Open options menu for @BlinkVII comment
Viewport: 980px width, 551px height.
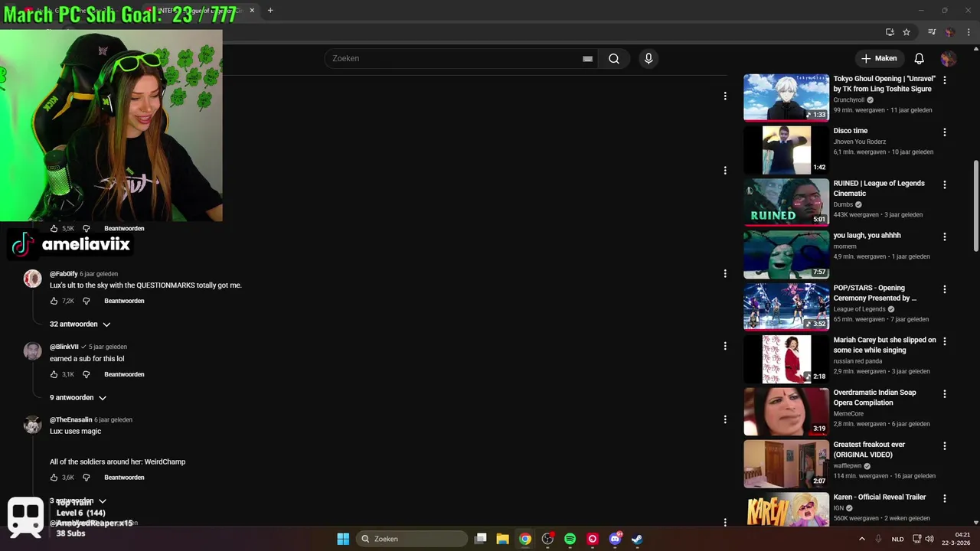(x=725, y=346)
